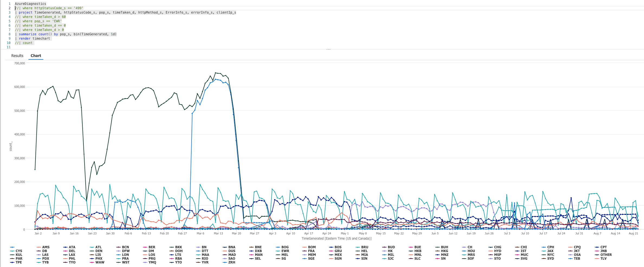
Task: Toggle the FRA legend entry
Action: tap(309, 251)
